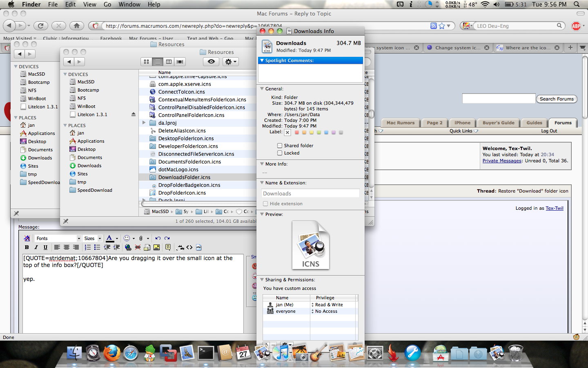The width and height of the screenshot is (588, 368).
Task: Go back in front Finder window
Action: tap(69, 62)
